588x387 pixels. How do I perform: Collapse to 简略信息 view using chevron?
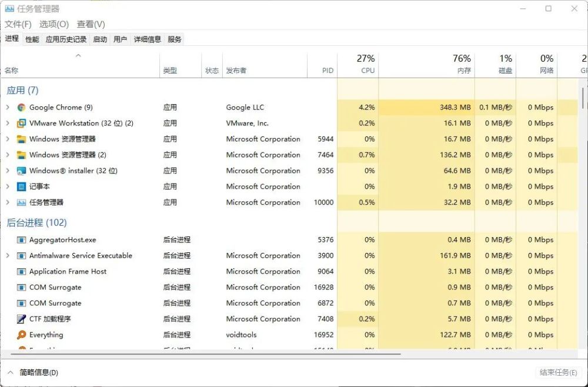(x=11, y=372)
